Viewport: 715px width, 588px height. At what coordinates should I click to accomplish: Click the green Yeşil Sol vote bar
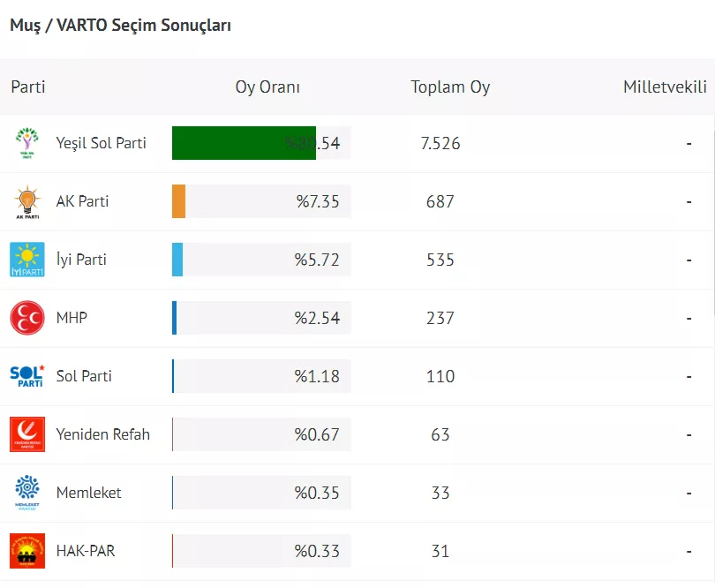coord(243,143)
